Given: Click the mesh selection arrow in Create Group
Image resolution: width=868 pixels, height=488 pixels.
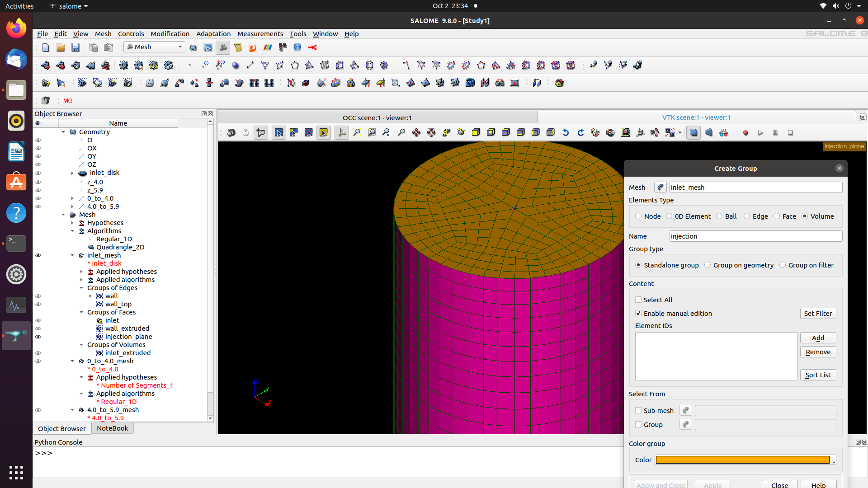Looking at the screenshot, I should [660, 188].
